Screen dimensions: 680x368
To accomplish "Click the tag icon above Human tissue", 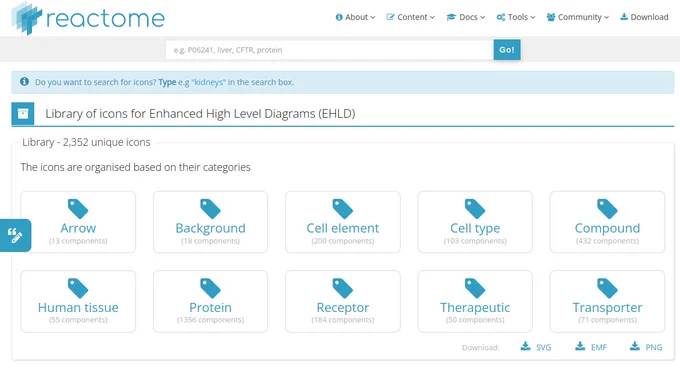I will click(x=78, y=288).
